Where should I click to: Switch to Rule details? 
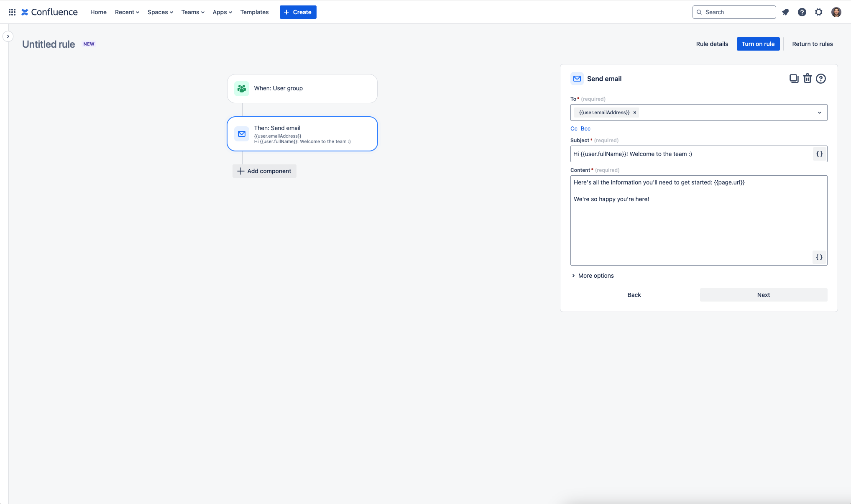(x=712, y=44)
